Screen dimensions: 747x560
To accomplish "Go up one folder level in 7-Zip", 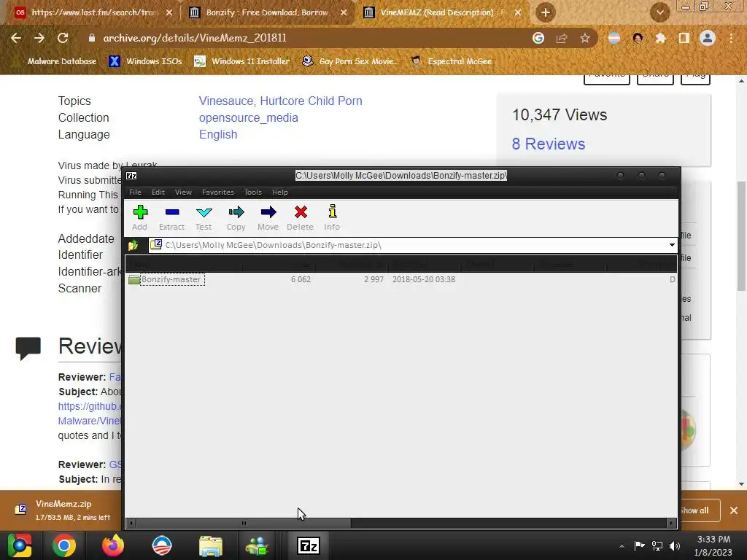I will point(133,245).
